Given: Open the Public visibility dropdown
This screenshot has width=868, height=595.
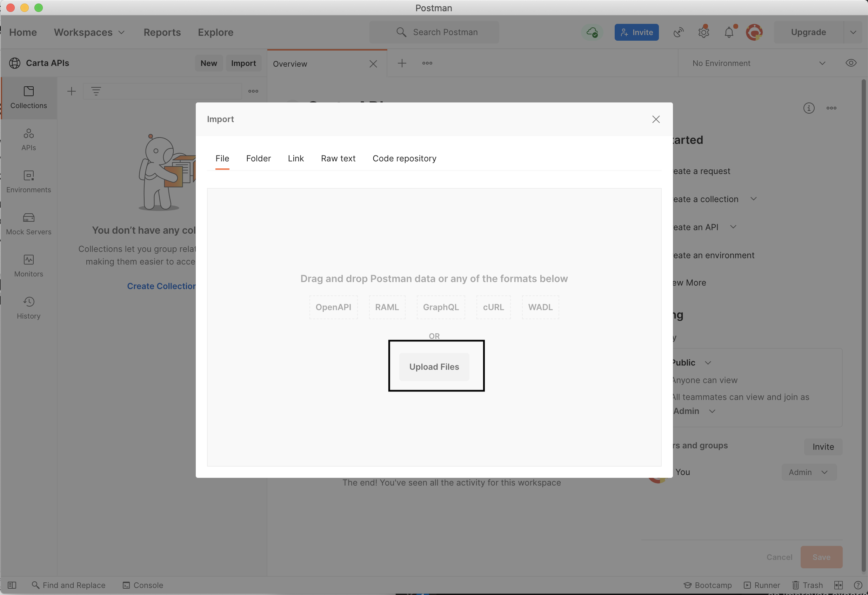Looking at the screenshot, I should tap(691, 363).
